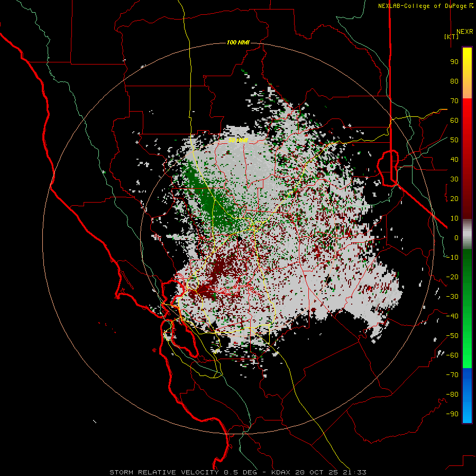Click the -60 value on the velocity scale
The width and height of the screenshot is (476, 476).
tap(452, 355)
